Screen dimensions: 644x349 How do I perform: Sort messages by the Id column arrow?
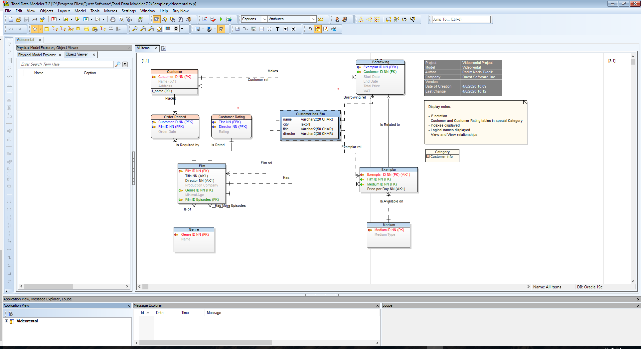coord(148,313)
